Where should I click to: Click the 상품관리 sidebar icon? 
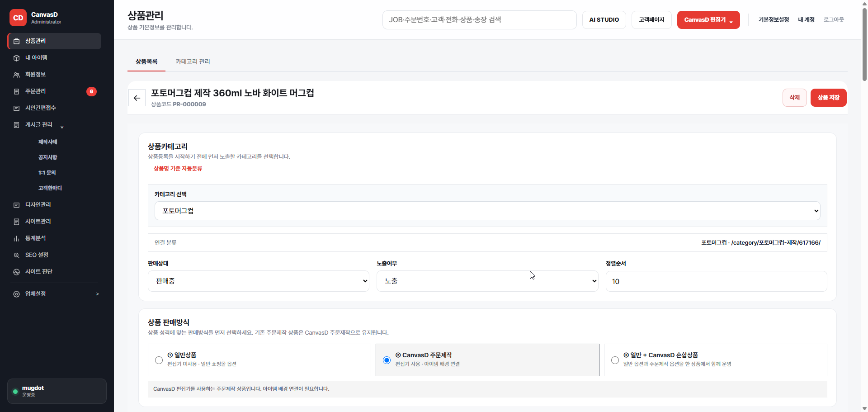17,41
